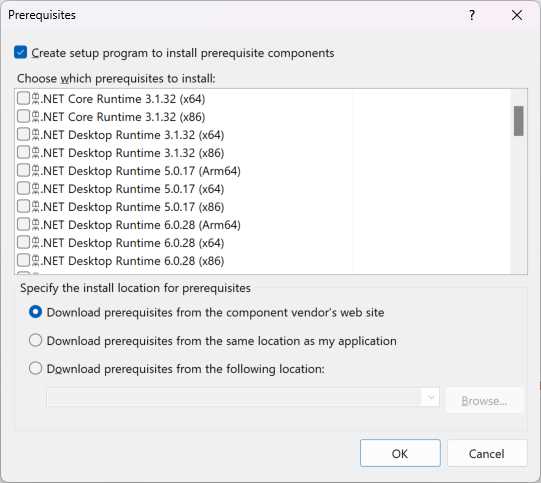Enable .NET Desktop Runtime 3.1.32 (x64)
Image resolution: width=541 pixels, height=483 pixels.
point(23,134)
